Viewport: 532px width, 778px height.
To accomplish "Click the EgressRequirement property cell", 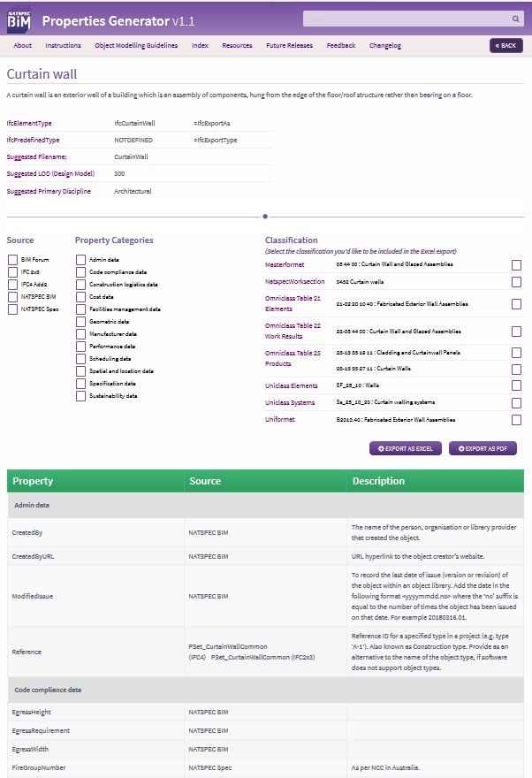I will pos(95,730).
